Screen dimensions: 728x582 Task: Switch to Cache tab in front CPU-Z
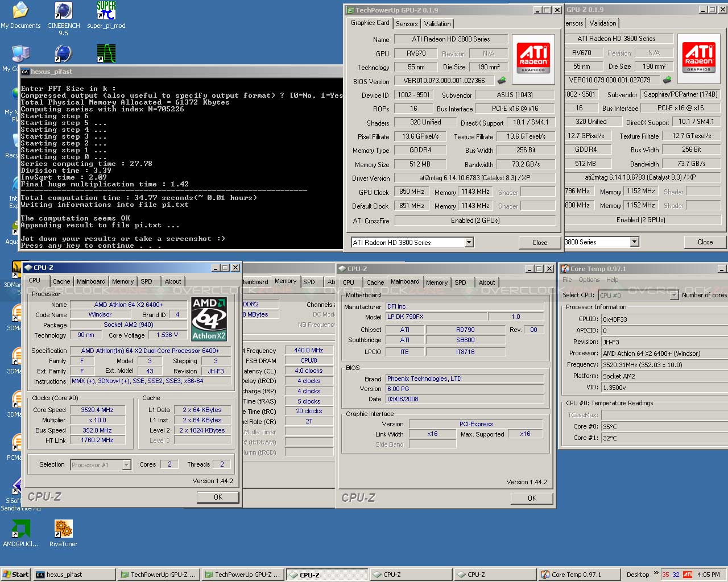pos(61,281)
